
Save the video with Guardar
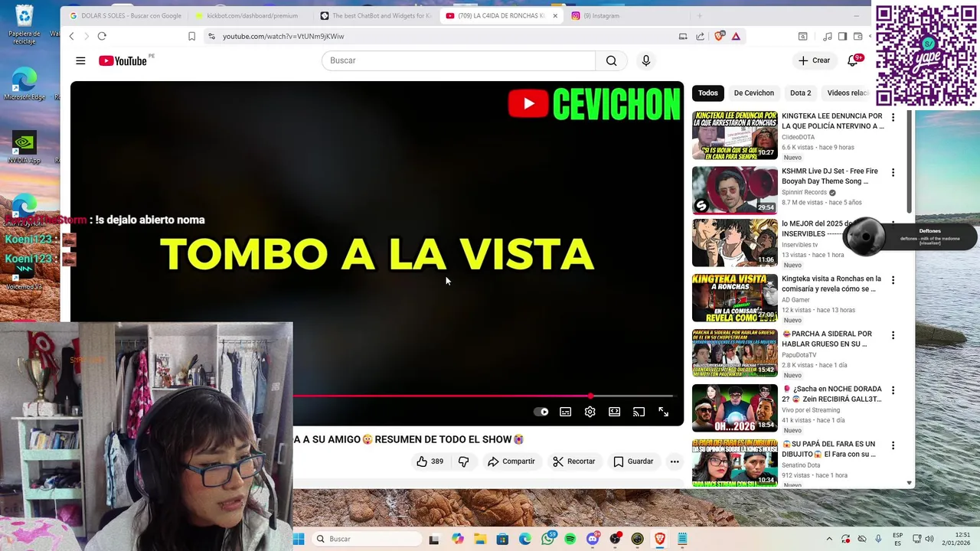point(633,461)
